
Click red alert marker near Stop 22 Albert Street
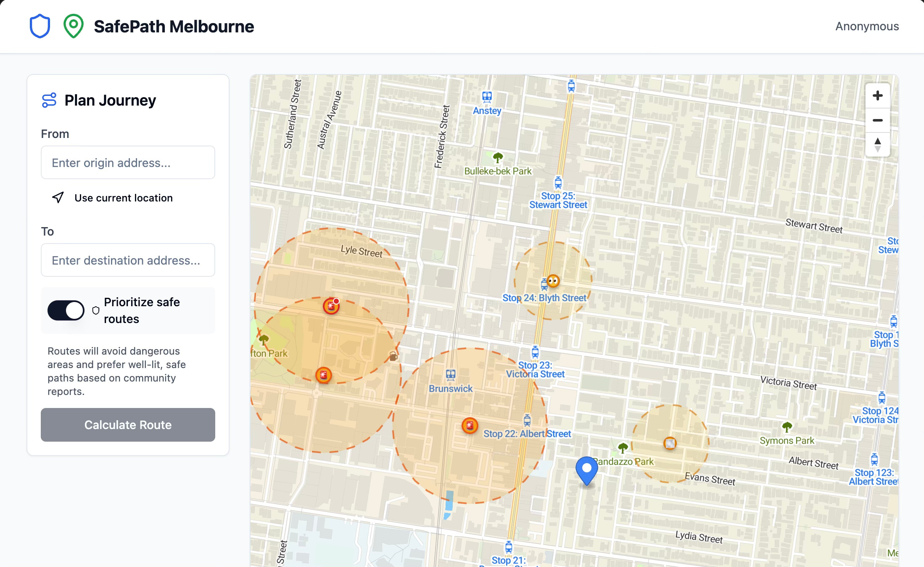click(470, 426)
